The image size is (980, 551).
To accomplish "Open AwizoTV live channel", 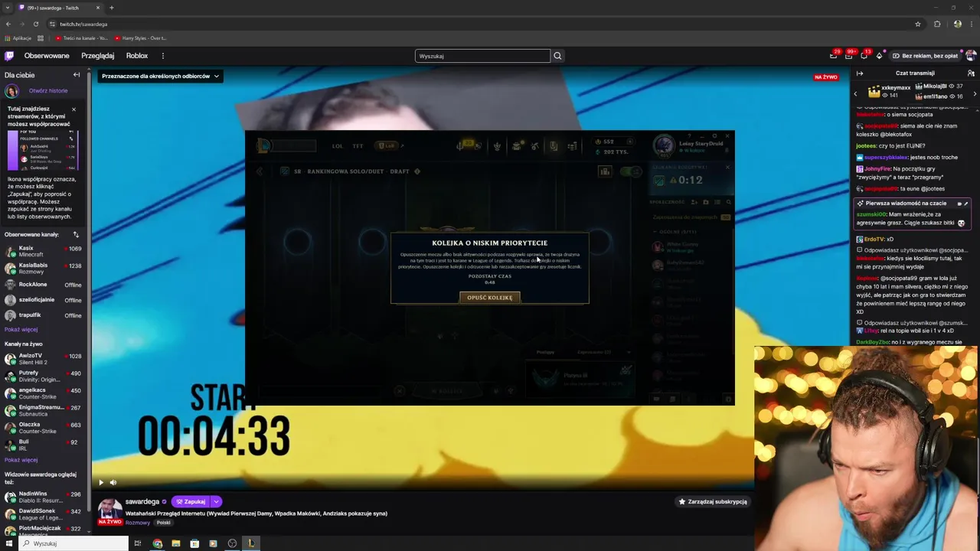I will pyautogui.click(x=43, y=358).
